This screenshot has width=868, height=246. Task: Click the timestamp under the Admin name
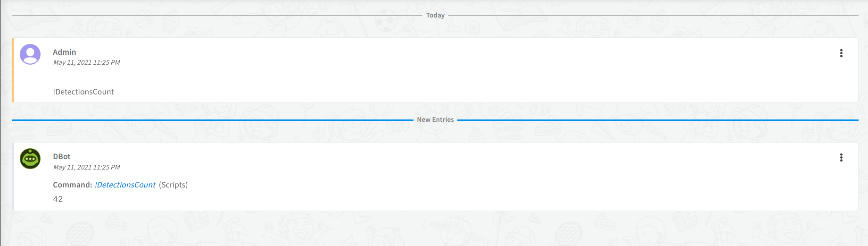[x=86, y=63]
